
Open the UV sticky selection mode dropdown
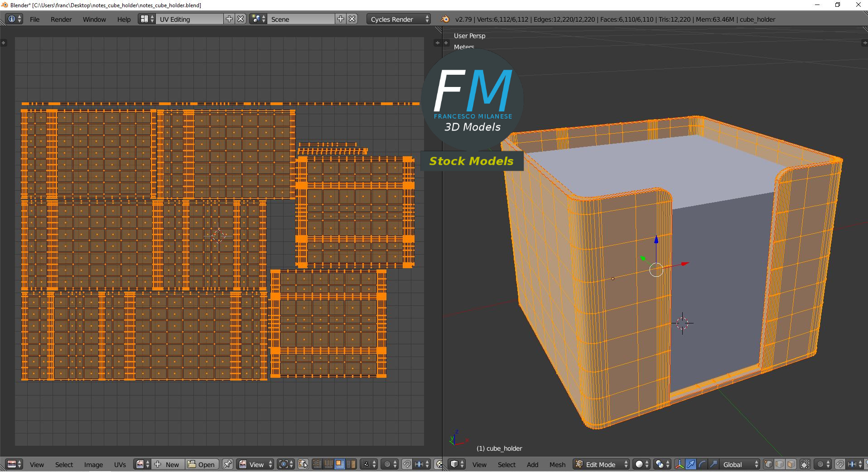(x=369, y=464)
